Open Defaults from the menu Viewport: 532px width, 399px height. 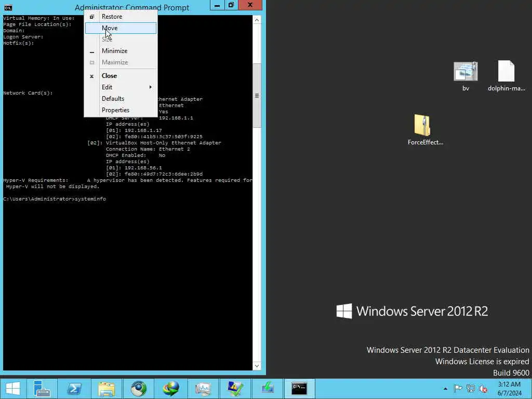pos(121,99)
